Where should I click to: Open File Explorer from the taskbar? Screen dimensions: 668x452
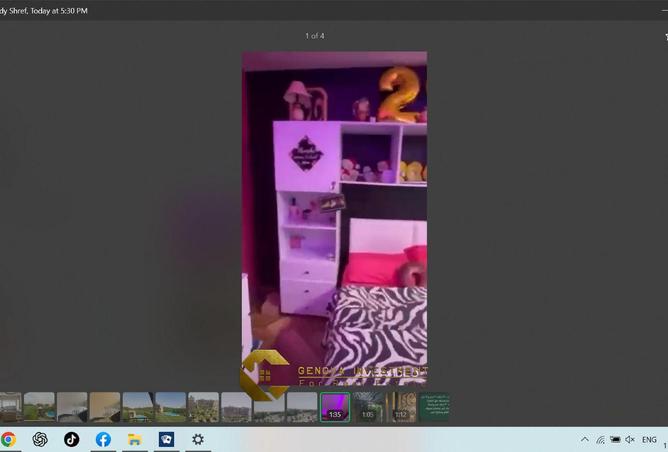[x=134, y=439]
